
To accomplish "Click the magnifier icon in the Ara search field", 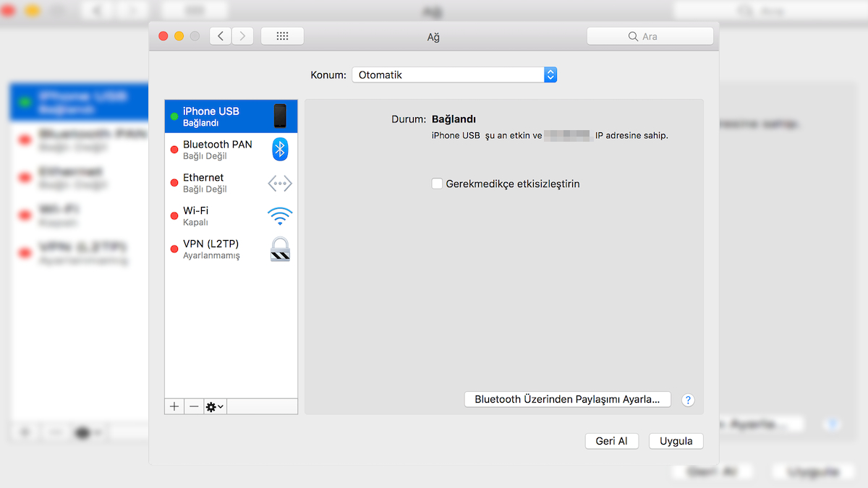I will click(x=634, y=36).
